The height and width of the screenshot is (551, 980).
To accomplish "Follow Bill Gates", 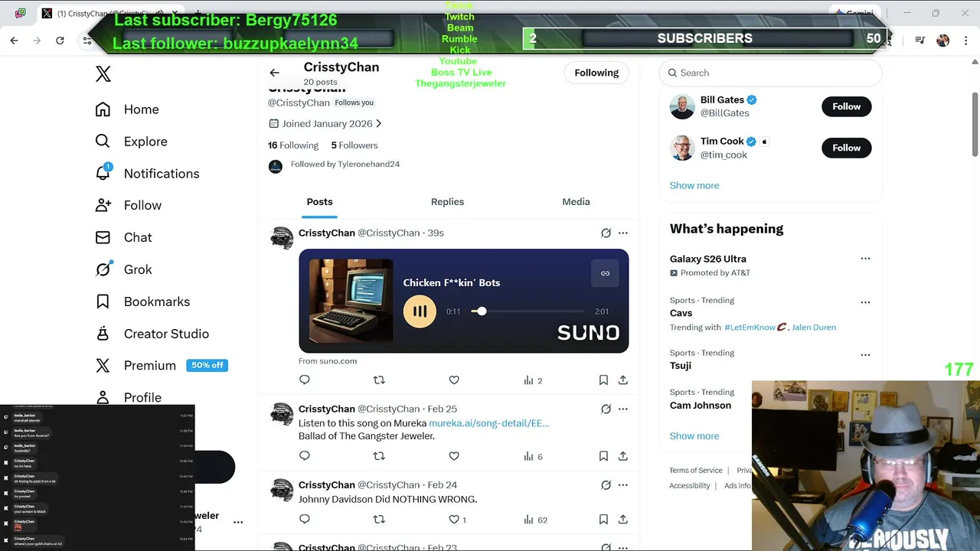I will [x=846, y=106].
